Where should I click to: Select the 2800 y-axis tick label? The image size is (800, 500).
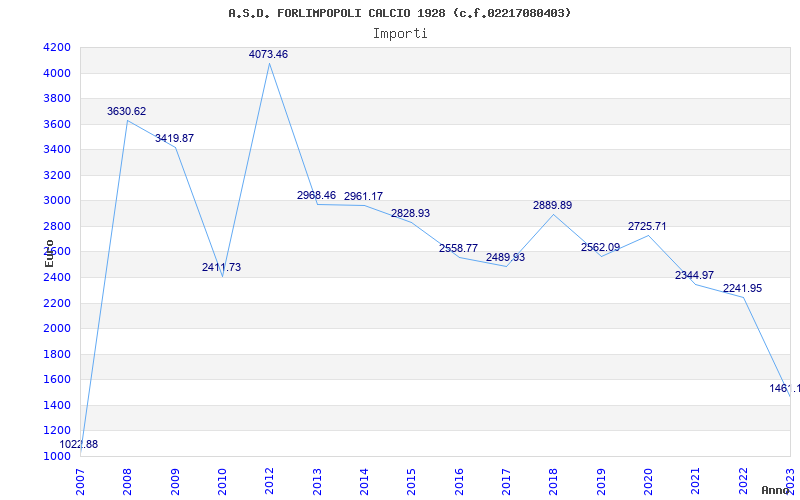(x=57, y=226)
